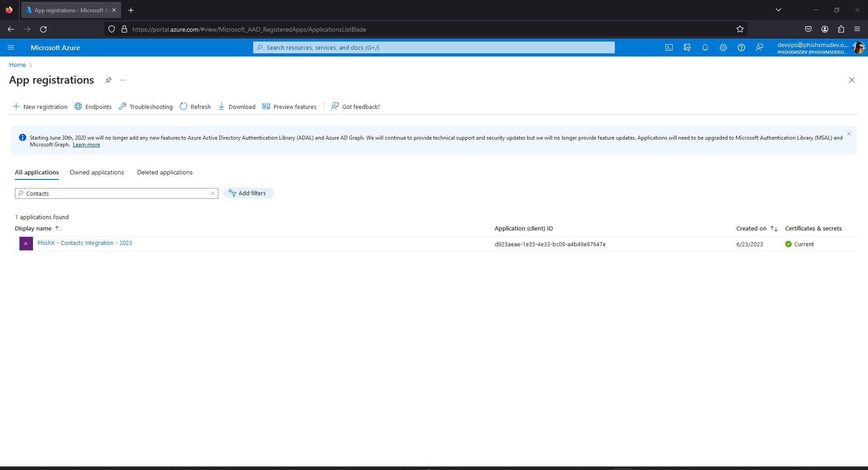Open Firefox account icon
This screenshot has width=868, height=470.
tap(825, 29)
